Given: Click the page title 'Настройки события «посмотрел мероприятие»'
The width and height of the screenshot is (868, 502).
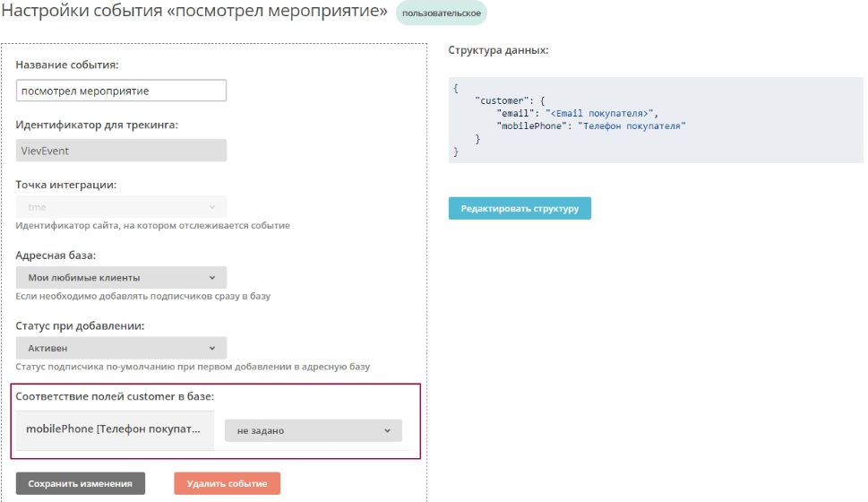Looking at the screenshot, I should click(194, 11).
